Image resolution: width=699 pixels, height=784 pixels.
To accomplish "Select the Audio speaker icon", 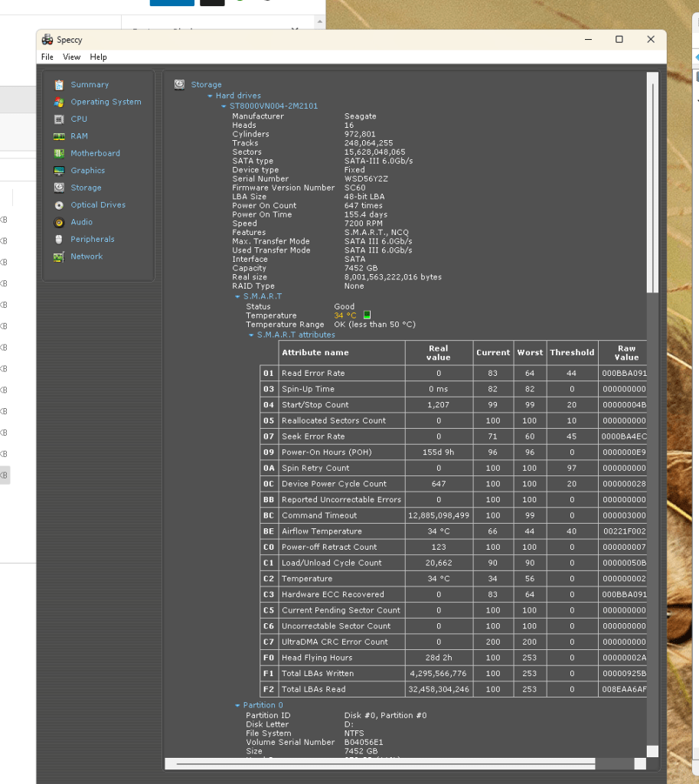I will click(59, 222).
